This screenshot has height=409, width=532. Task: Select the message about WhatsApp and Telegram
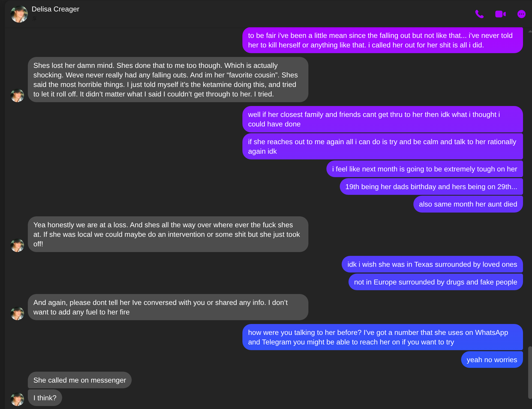(382, 337)
